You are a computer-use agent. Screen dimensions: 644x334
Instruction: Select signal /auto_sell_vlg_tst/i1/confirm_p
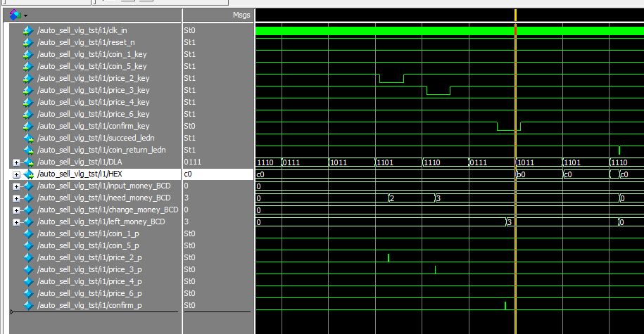pyautogui.click(x=89, y=305)
